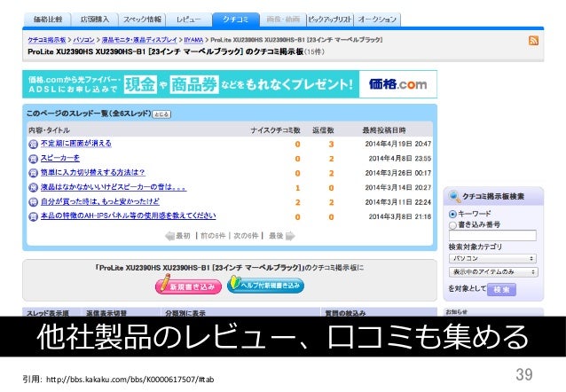Click 返信数 column header
This screenshot has height=392, width=566.
[323, 130]
